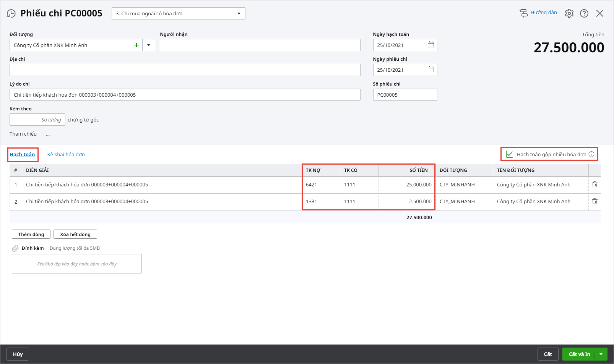This screenshot has height=364, width=614.
Task: Click the Cất save button
Action: click(x=547, y=354)
